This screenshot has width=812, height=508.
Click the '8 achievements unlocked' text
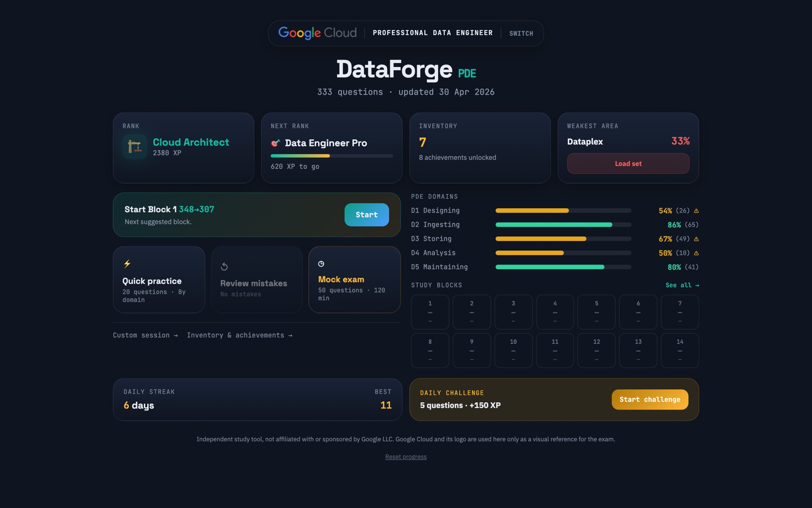pos(458,157)
